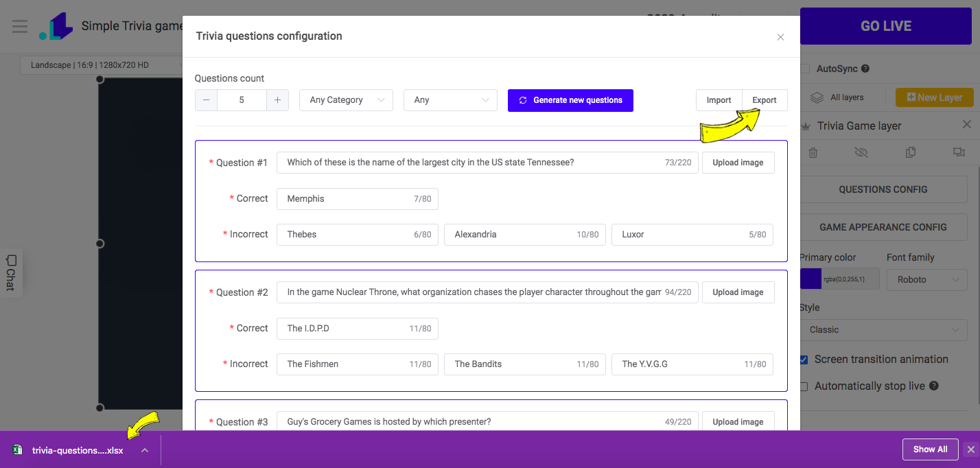Edit the correct answer Memphis
Image resolution: width=980 pixels, height=468 pixels.
[358, 199]
